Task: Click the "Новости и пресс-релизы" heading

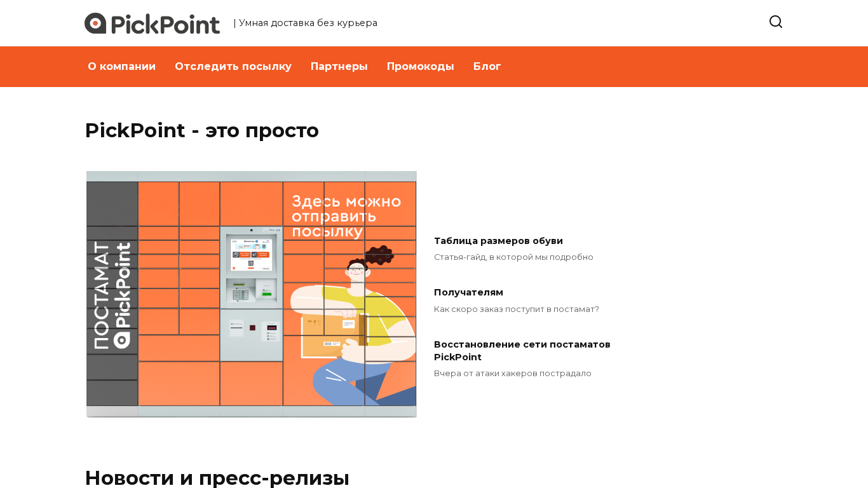Action: click(217, 478)
